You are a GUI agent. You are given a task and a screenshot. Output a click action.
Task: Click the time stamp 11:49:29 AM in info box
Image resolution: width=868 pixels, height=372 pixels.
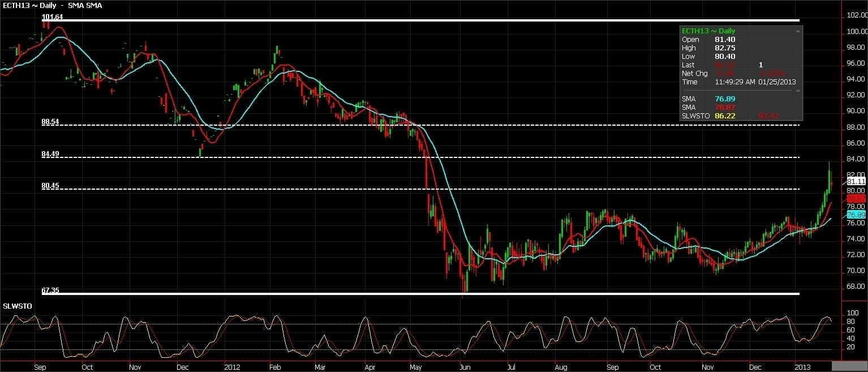pos(736,82)
